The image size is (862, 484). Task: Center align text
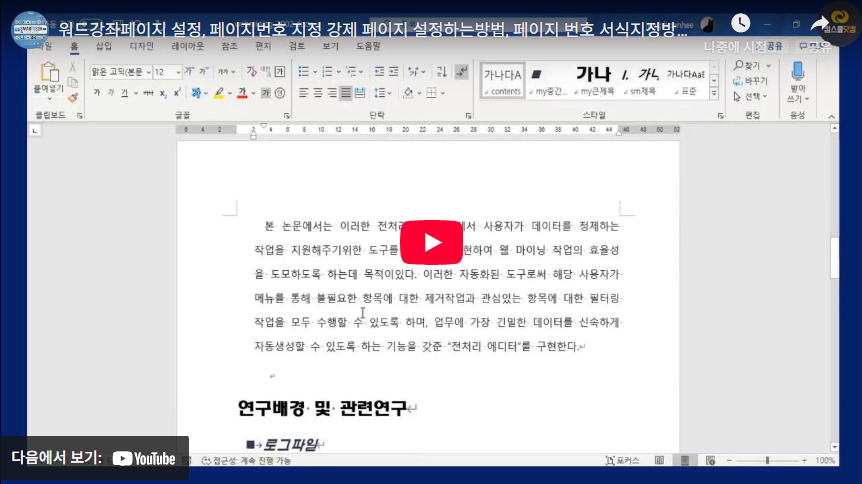[x=318, y=93]
